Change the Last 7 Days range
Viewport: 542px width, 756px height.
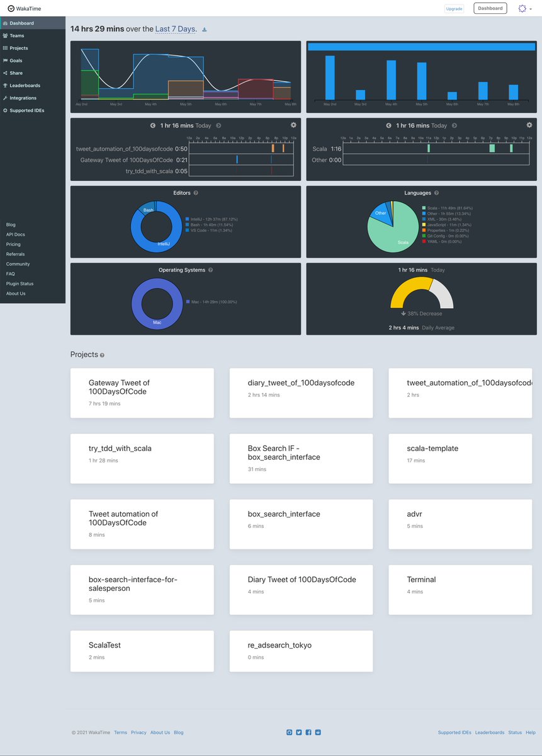tap(176, 29)
